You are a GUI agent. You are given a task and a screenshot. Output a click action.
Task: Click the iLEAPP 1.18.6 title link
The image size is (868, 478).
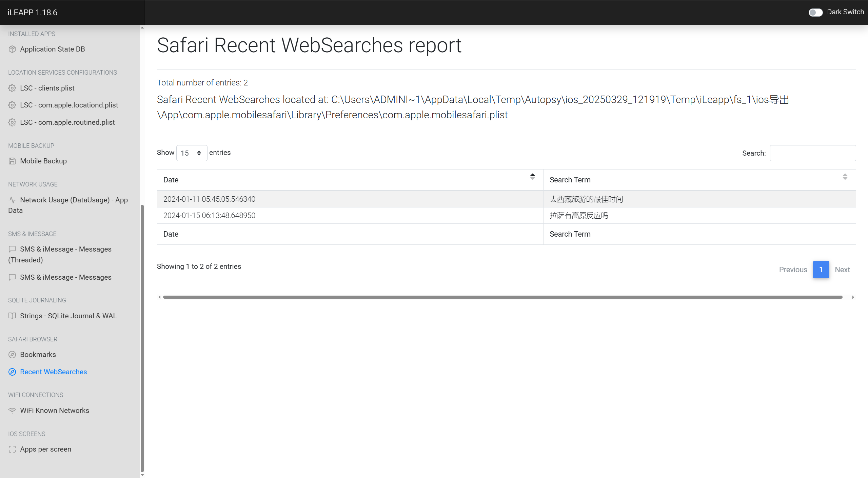33,13
